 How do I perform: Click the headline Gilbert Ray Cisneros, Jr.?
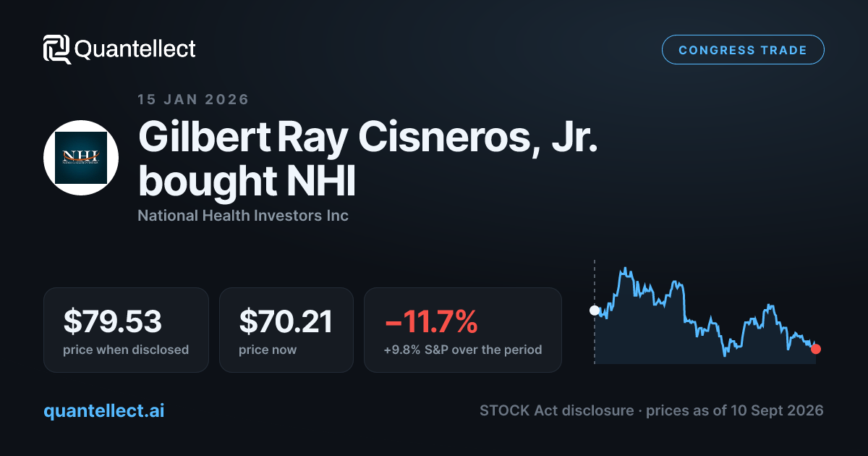368,138
